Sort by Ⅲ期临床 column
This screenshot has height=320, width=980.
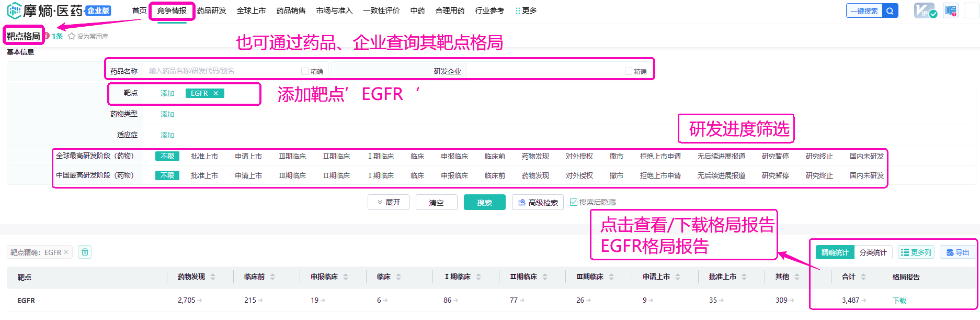[611, 277]
